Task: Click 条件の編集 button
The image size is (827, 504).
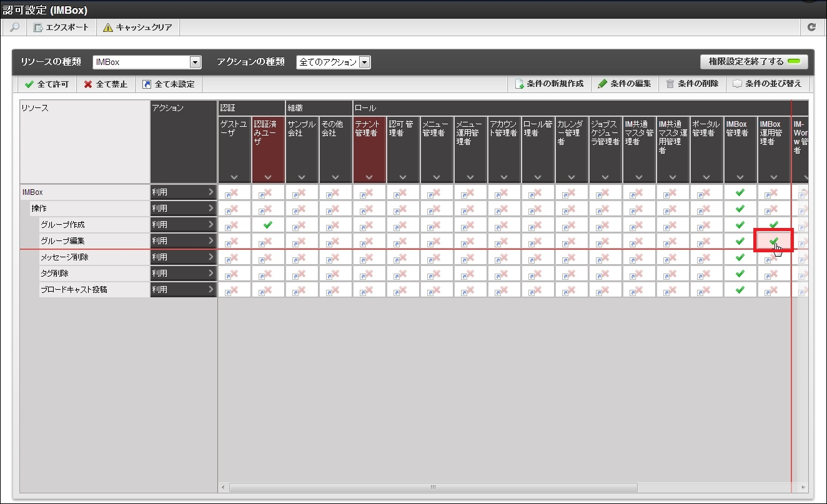Action: point(624,84)
